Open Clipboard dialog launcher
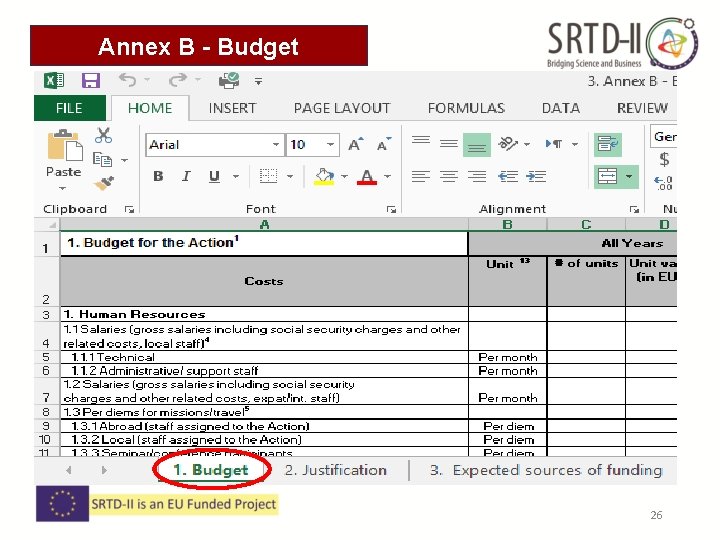The height and width of the screenshot is (540, 720). pyautogui.click(x=129, y=210)
